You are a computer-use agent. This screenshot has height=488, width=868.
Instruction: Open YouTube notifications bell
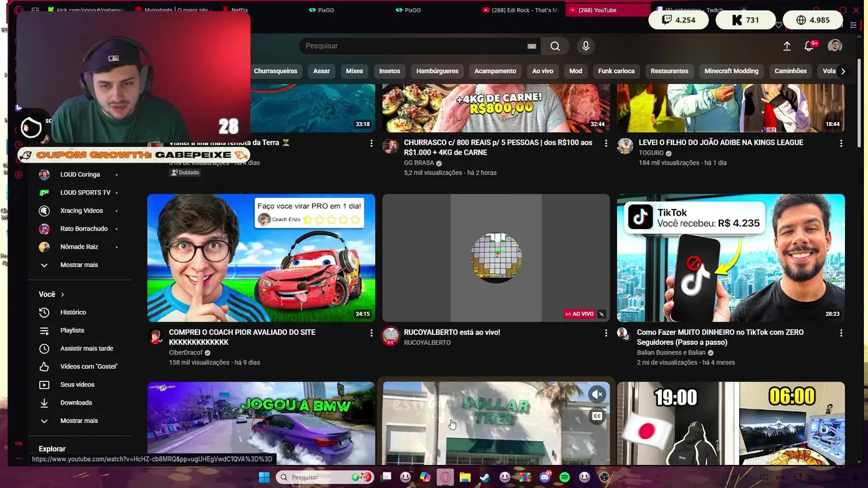[809, 46]
